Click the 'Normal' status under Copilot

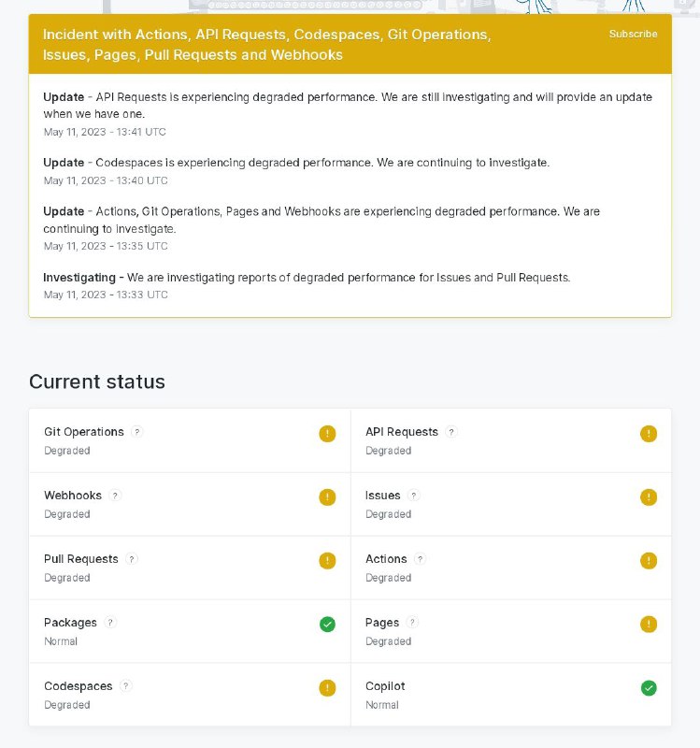(382, 705)
